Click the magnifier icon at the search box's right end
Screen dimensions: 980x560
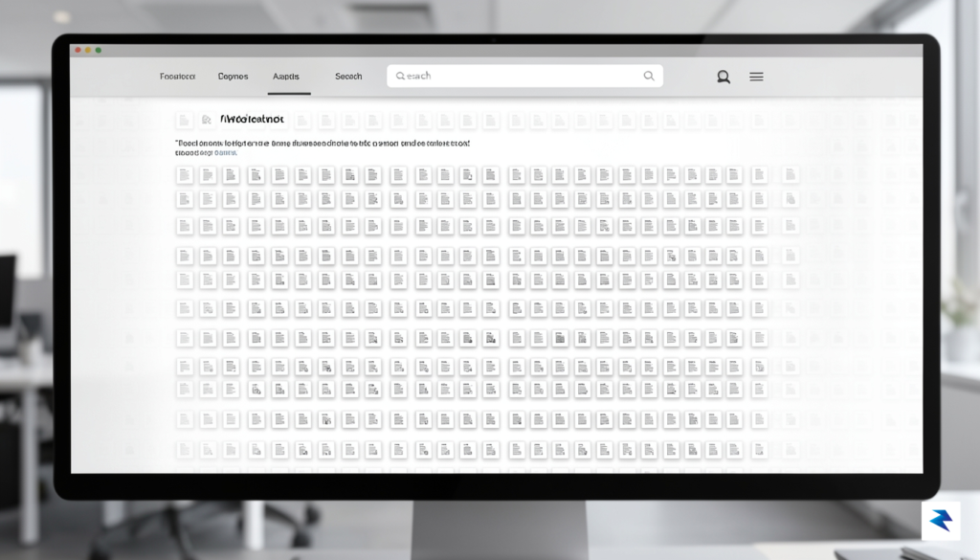point(649,76)
